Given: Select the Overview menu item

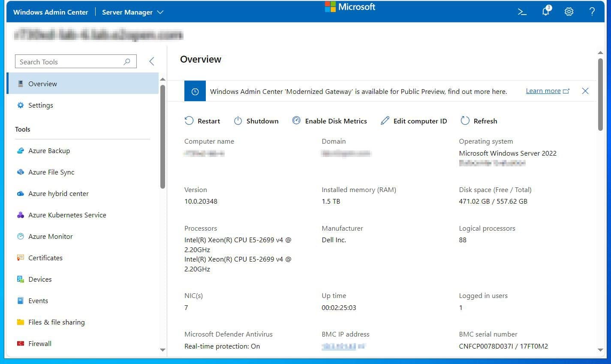Looking at the screenshot, I should tap(42, 84).
